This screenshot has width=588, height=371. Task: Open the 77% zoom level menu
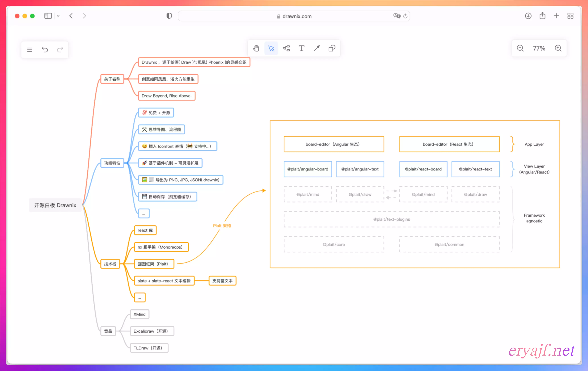[x=539, y=48]
